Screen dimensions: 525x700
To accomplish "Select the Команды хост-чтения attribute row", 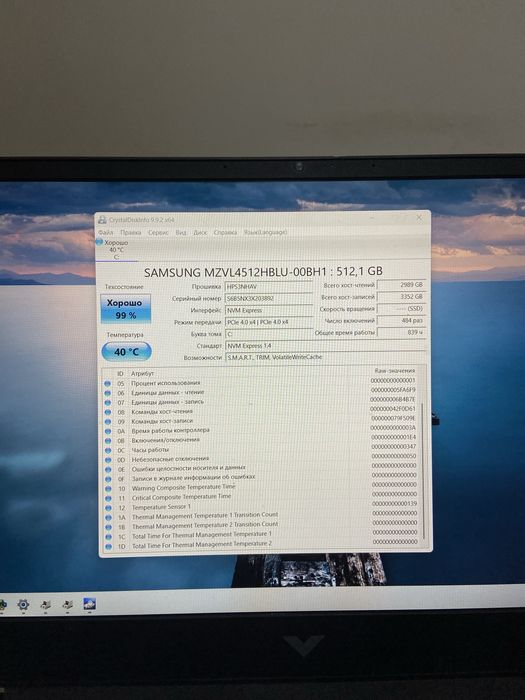I will [x=261, y=412].
